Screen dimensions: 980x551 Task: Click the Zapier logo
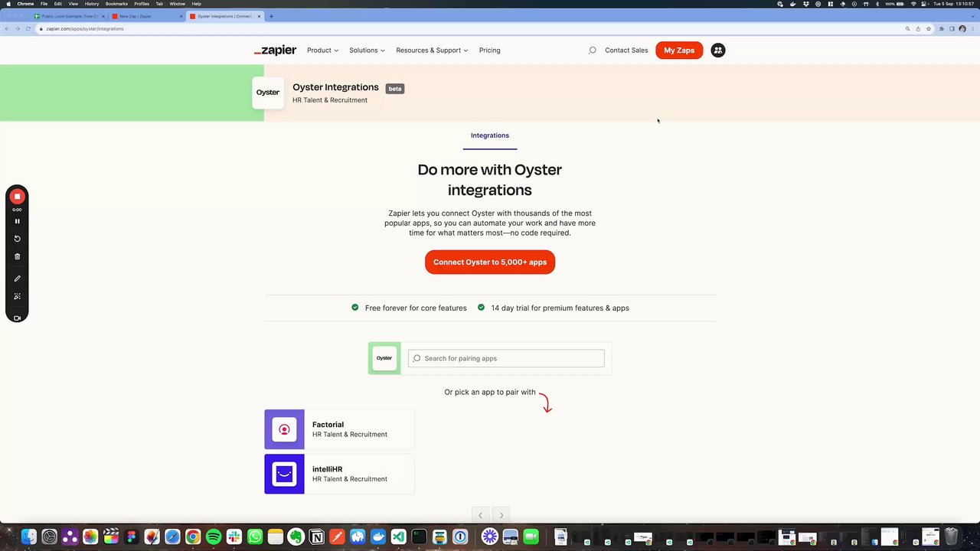pos(275,51)
